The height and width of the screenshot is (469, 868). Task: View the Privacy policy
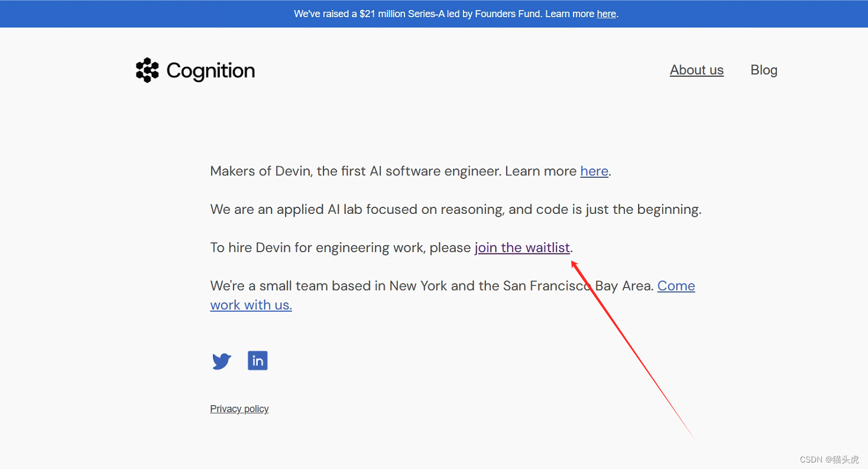tap(239, 409)
